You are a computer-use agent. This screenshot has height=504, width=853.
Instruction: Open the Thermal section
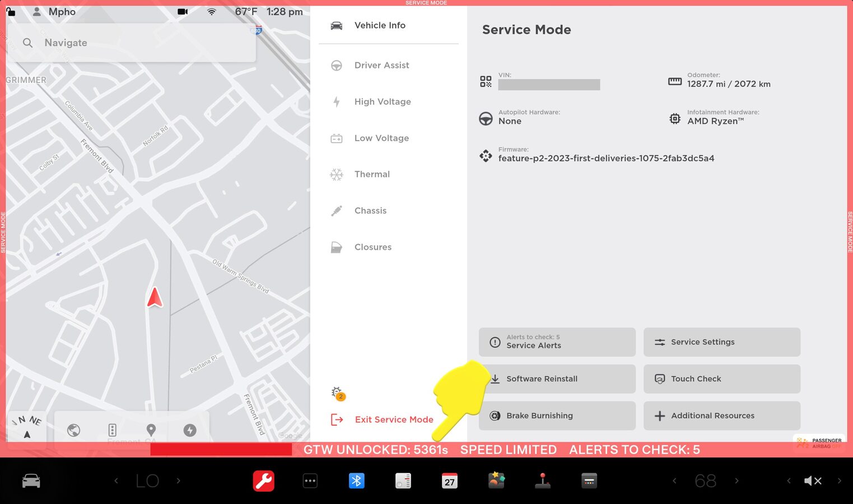[x=372, y=174]
